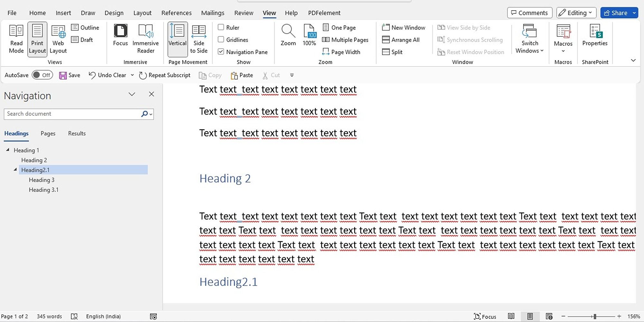Enable the Ruler checkbox

pos(221,27)
